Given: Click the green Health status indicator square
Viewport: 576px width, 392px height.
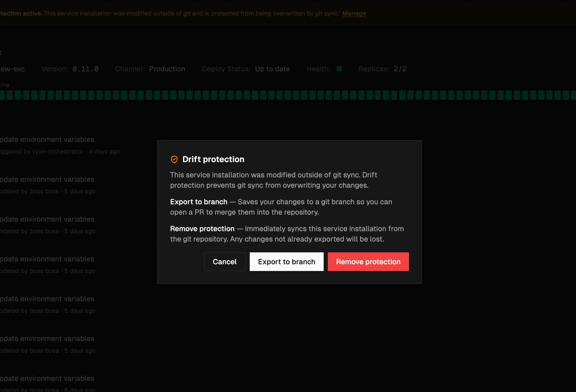Looking at the screenshot, I should pyautogui.click(x=339, y=69).
